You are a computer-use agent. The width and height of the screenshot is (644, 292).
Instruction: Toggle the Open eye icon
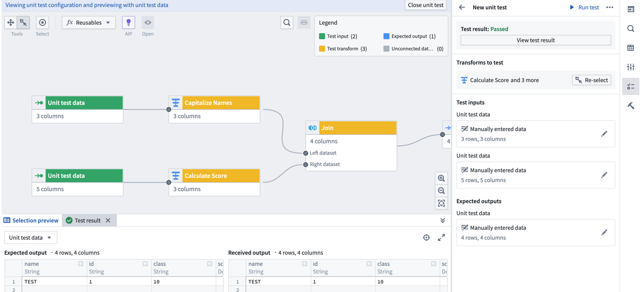(x=148, y=23)
